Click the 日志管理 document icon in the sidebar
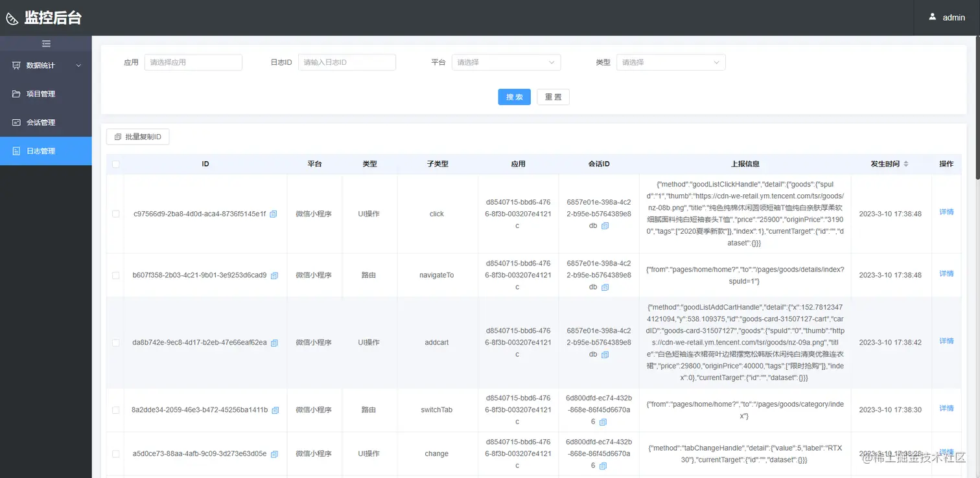980x478 pixels. (x=16, y=151)
